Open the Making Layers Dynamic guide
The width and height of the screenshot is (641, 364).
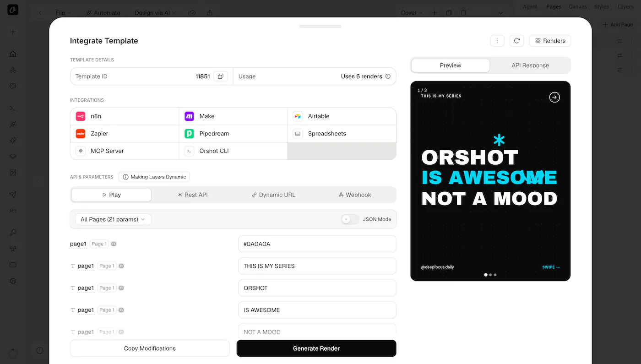point(154,177)
